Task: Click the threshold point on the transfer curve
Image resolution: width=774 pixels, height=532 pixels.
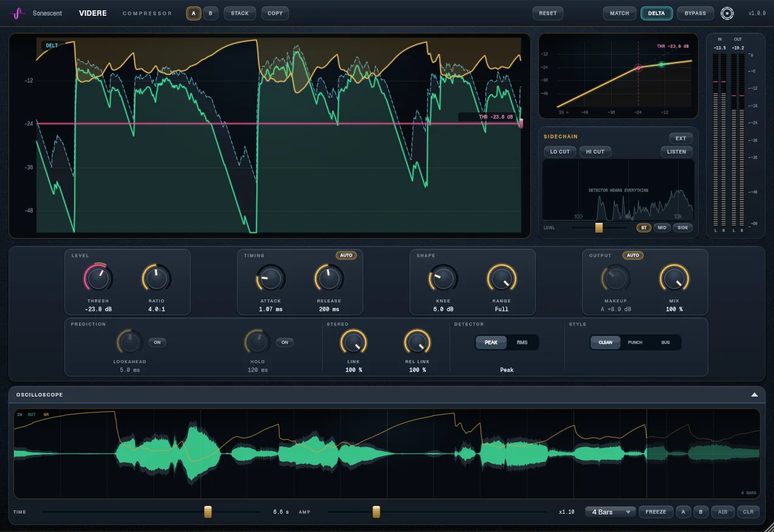Action: coord(639,68)
